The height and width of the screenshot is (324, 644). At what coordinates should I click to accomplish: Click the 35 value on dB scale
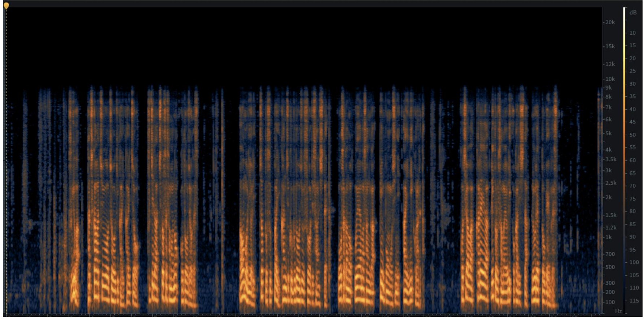click(633, 97)
